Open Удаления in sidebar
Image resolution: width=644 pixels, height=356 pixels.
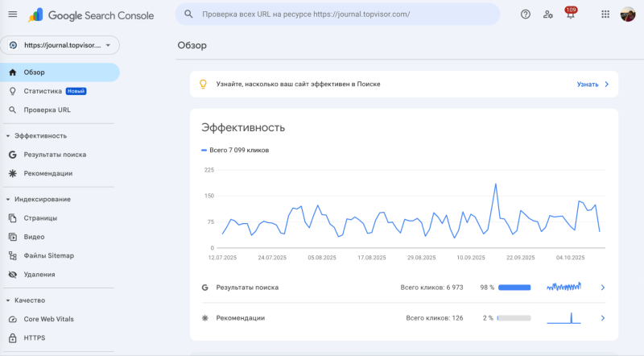(x=39, y=275)
